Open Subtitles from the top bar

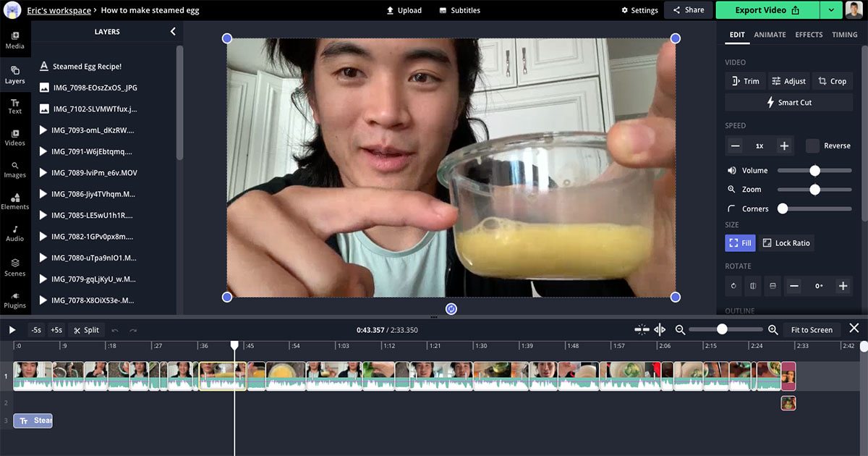459,10
